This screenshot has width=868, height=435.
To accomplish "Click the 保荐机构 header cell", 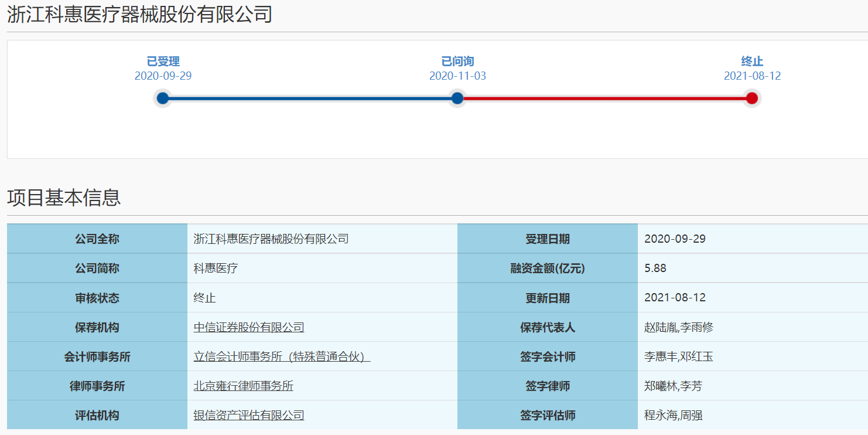I will click(97, 328).
